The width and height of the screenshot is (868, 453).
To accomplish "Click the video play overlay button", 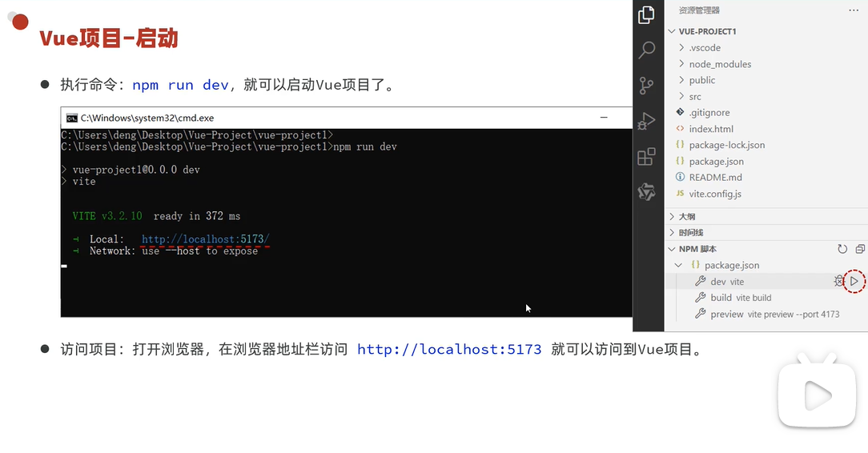I will coord(817,395).
